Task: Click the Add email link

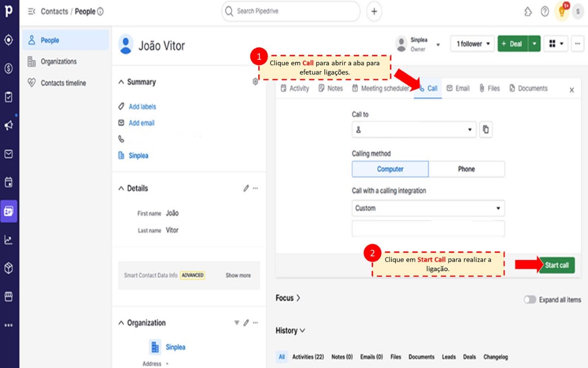Action: 141,123
